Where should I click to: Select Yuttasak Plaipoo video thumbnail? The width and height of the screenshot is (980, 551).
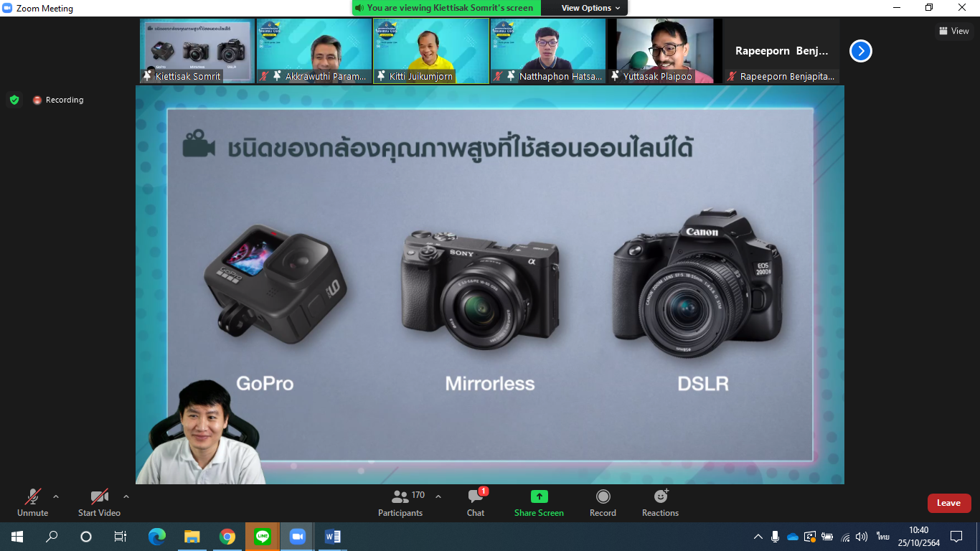[x=665, y=51]
